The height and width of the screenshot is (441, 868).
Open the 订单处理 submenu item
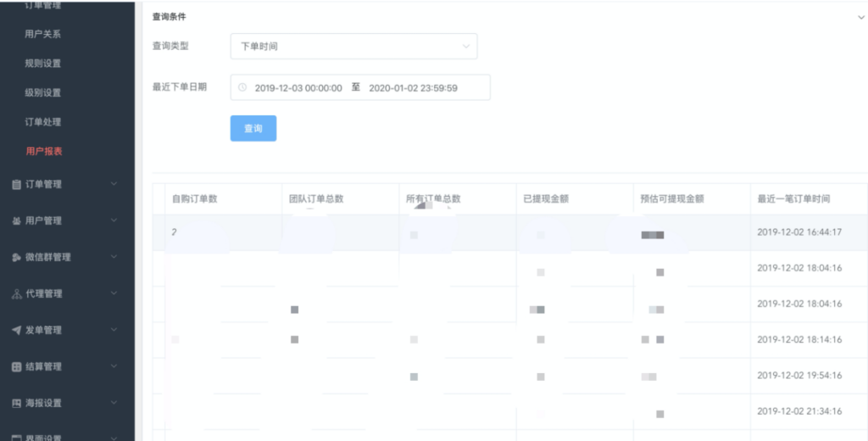42,122
